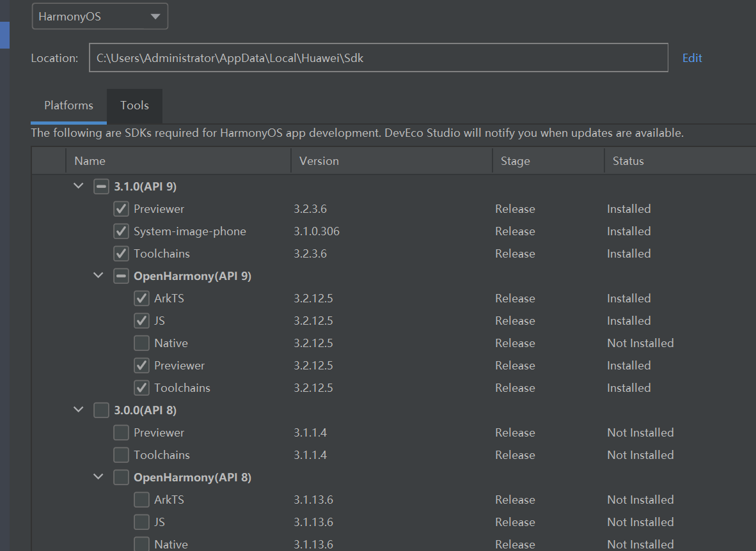Collapse the 3.1.0(API 9) group chevron
Viewport: 756px width, 551px height.
click(79, 186)
